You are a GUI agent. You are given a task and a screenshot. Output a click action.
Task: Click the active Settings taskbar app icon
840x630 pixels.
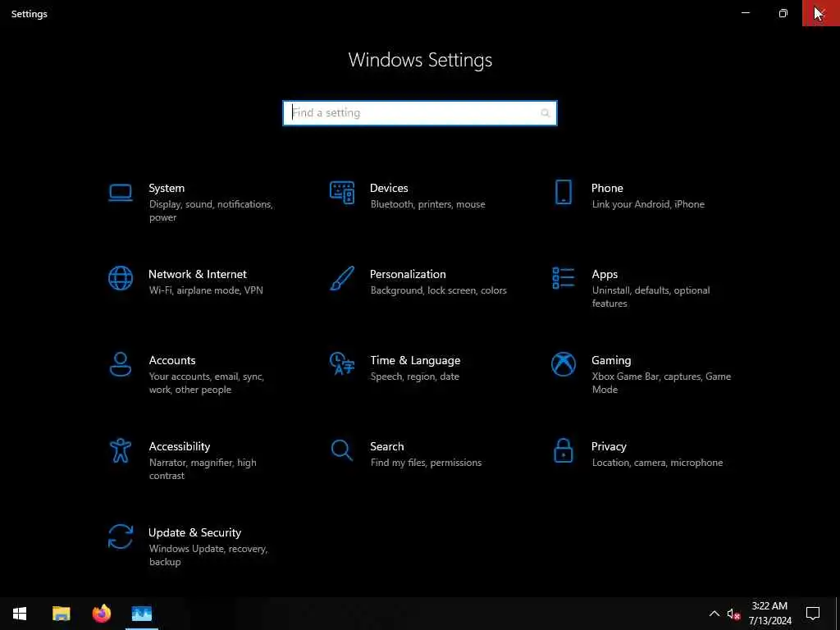pyautogui.click(x=141, y=614)
